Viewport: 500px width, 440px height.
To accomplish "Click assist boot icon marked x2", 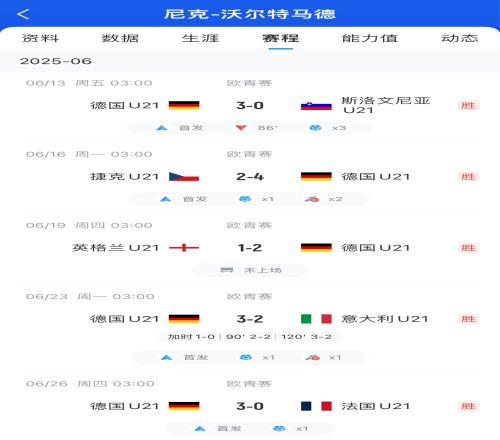I will 312,199.
